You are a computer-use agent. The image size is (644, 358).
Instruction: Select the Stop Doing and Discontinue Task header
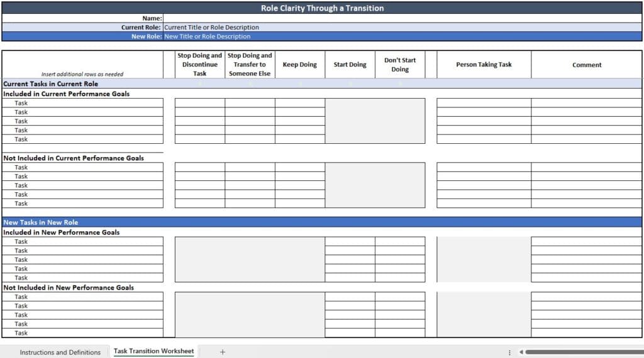click(x=199, y=65)
